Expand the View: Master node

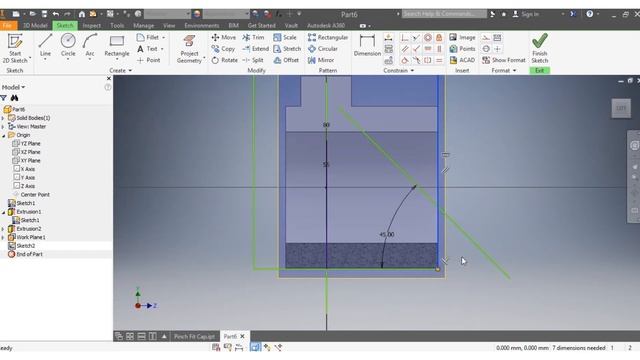click(x=3, y=127)
